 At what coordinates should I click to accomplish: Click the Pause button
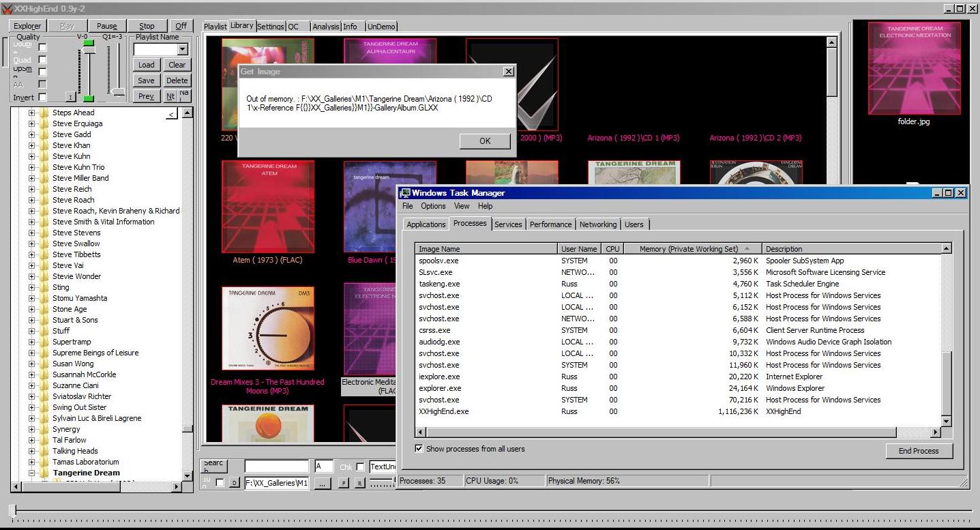coord(106,26)
